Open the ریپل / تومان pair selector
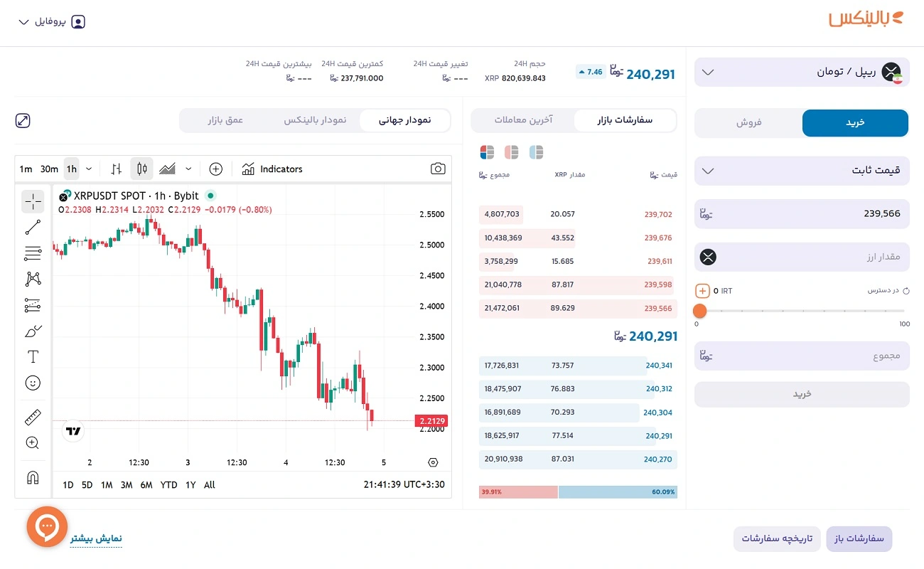 coord(801,72)
